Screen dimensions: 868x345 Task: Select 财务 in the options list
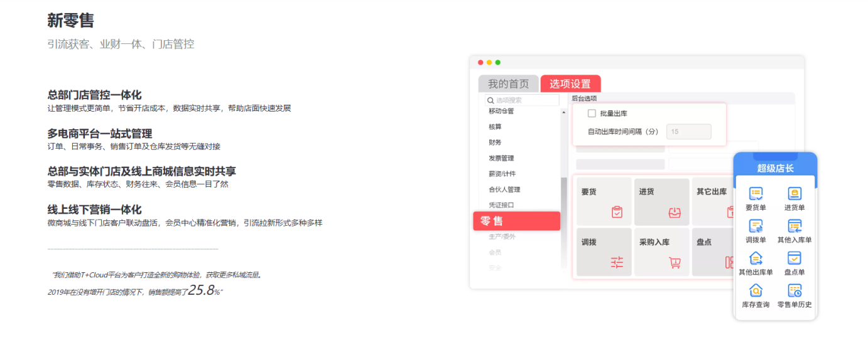click(495, 142)
